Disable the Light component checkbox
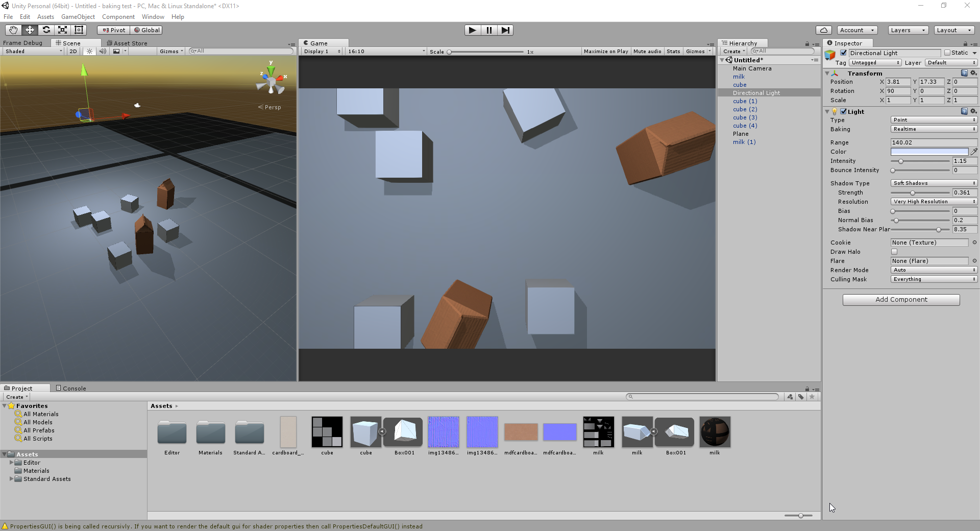 point(844,111)
